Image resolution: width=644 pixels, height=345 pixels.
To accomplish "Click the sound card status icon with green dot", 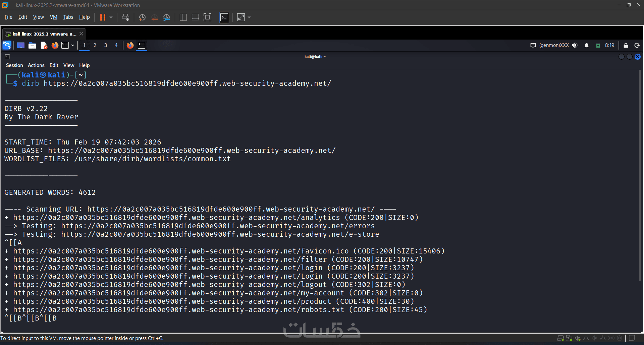I will [x=578, y=338].
